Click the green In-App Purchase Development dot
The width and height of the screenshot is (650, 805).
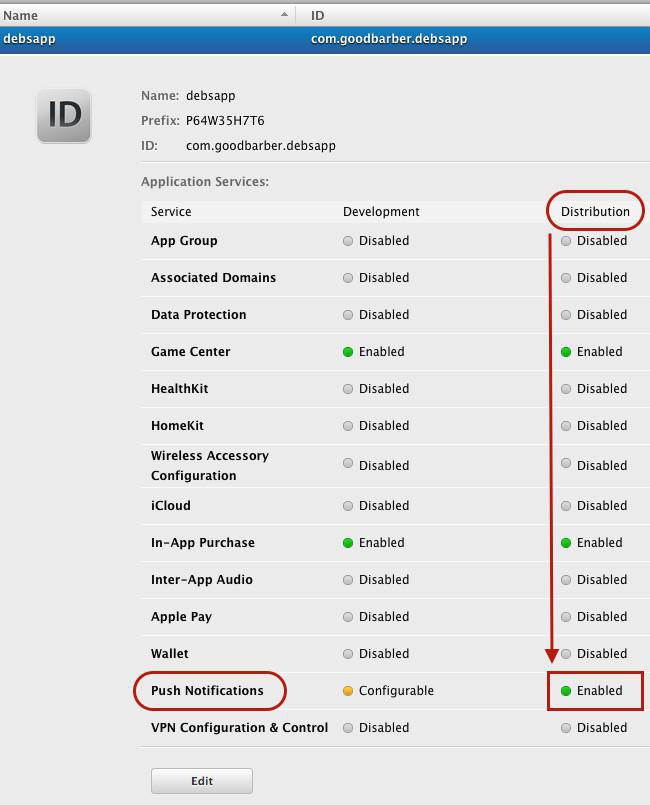click(348, 543)
